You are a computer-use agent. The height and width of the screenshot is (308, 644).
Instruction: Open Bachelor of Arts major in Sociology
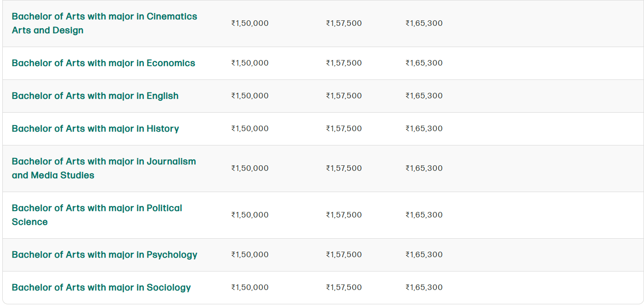[x=101, y=287]
